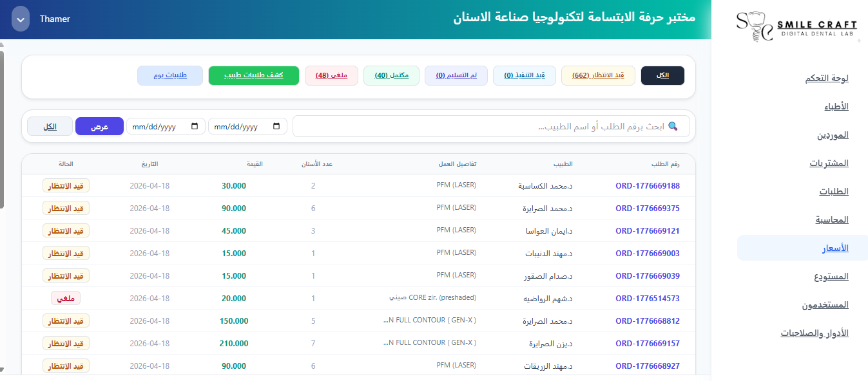
Task: Click الطبيب column header
Action: click(563, 164)
